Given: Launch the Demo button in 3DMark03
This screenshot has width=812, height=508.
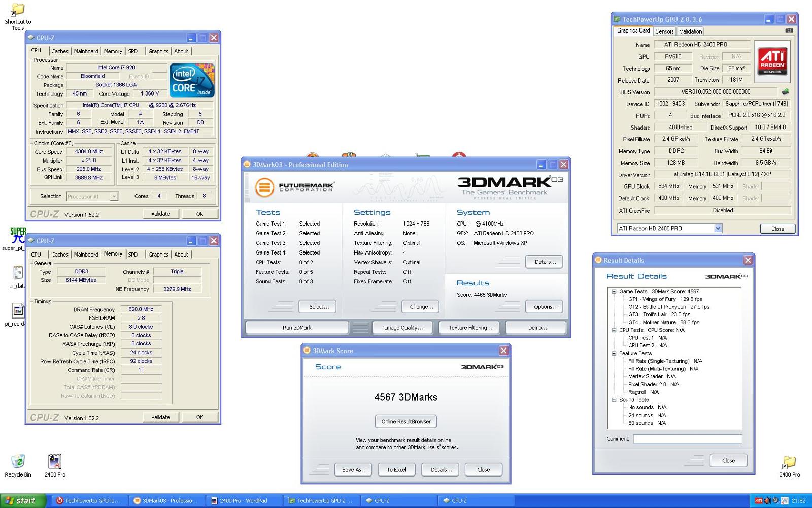Looking at the screenshot, I should [537, 328].
